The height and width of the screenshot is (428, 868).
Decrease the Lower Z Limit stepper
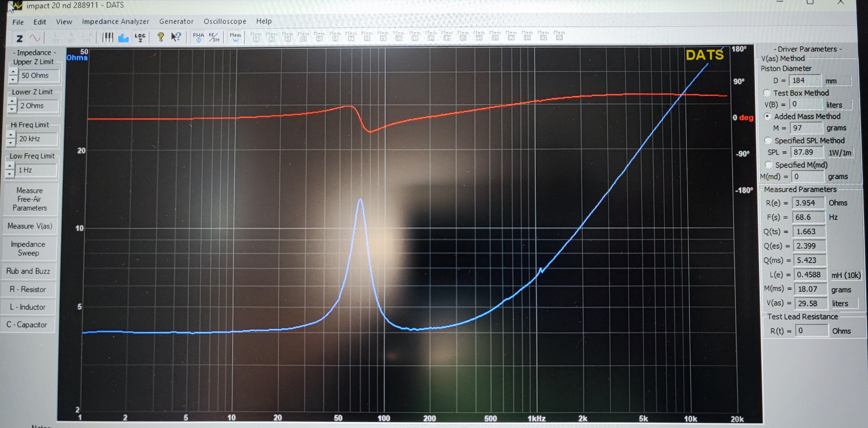click(12, 109)
